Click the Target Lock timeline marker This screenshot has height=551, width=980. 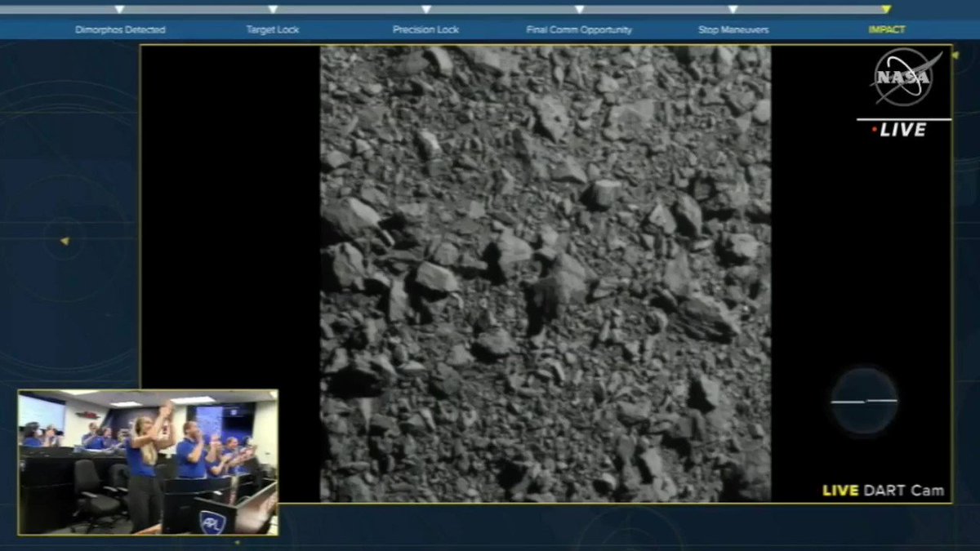(273, 10)
